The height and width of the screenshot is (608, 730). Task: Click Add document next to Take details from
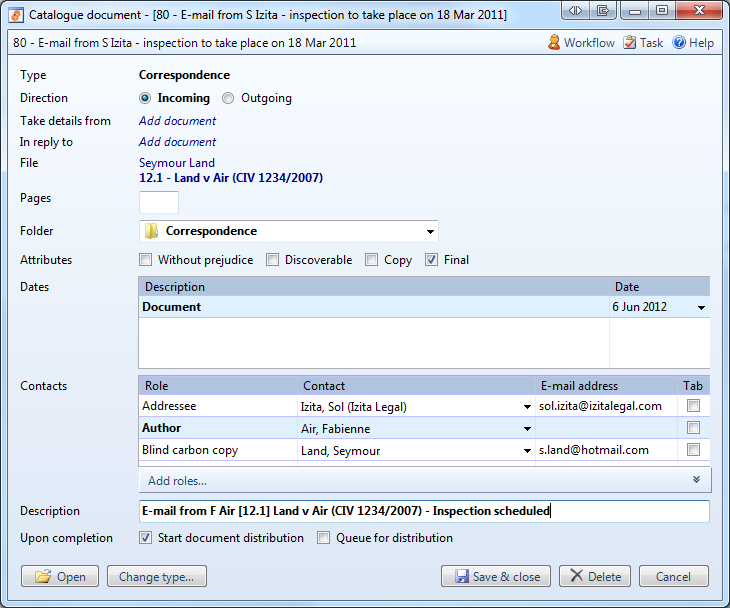[177, 121]
